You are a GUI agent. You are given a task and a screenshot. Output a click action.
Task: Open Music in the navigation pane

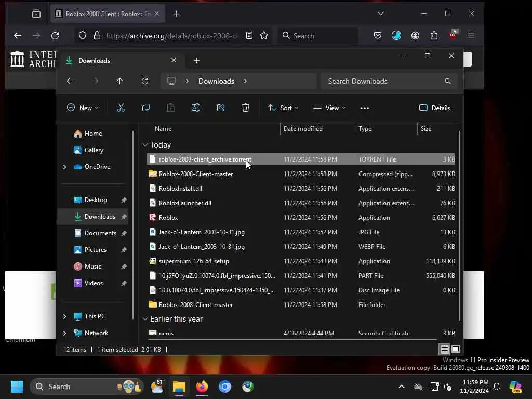pyautogui.click(x=87, y=267)
